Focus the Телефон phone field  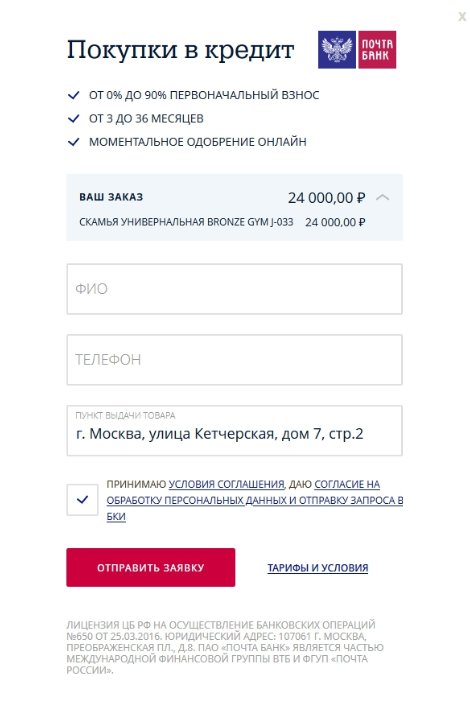[234, 360]
